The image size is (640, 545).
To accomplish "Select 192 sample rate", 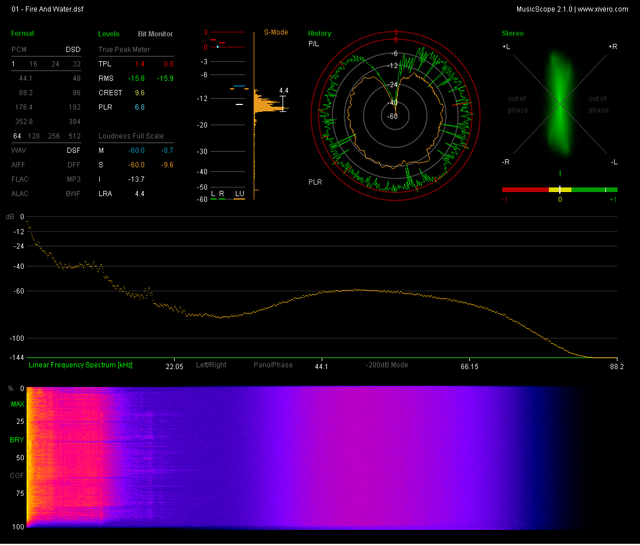I will tap(75, 107).
